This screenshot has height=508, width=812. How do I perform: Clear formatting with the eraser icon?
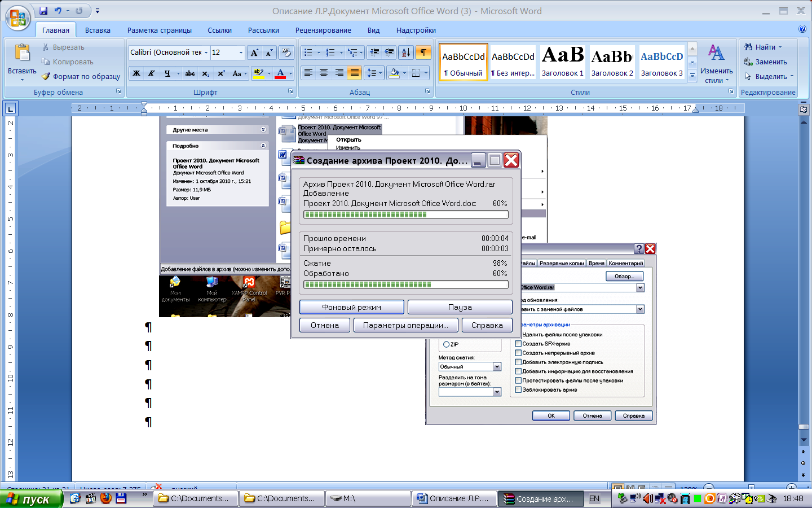(x=286, y=52)
